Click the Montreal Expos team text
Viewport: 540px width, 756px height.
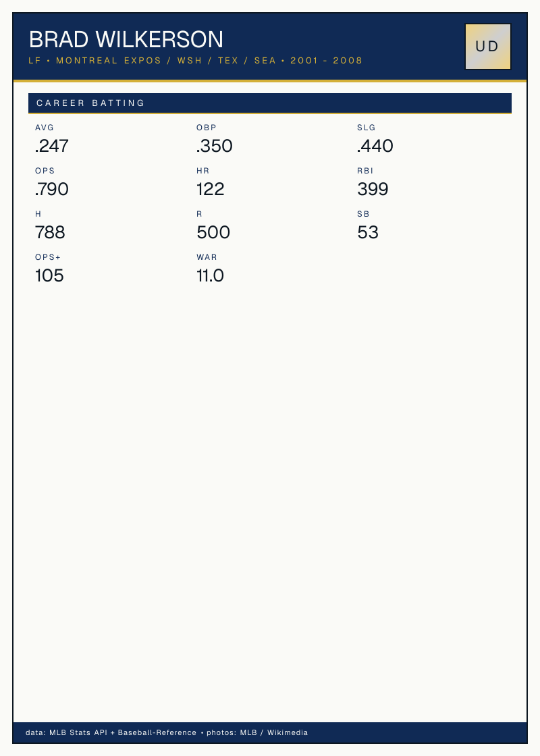pos(109,61)
